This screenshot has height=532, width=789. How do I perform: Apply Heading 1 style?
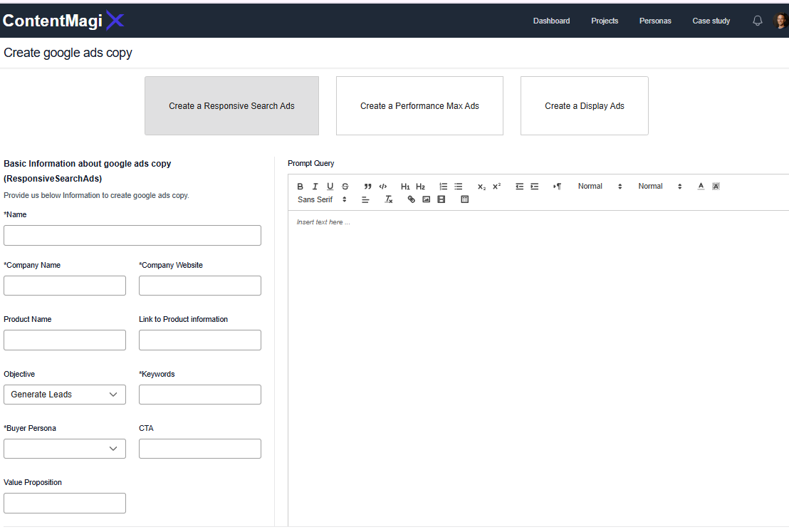[405, 186]
